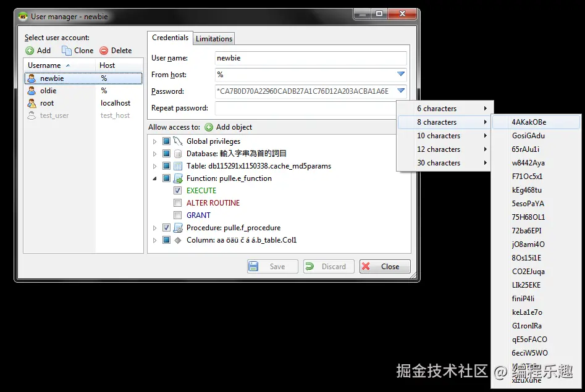Image resolution: width=585 pixels, height=392 pixels.
Task: Uncheck the EXECUTE privilege checkbox
Action: (x=177, y=191)
